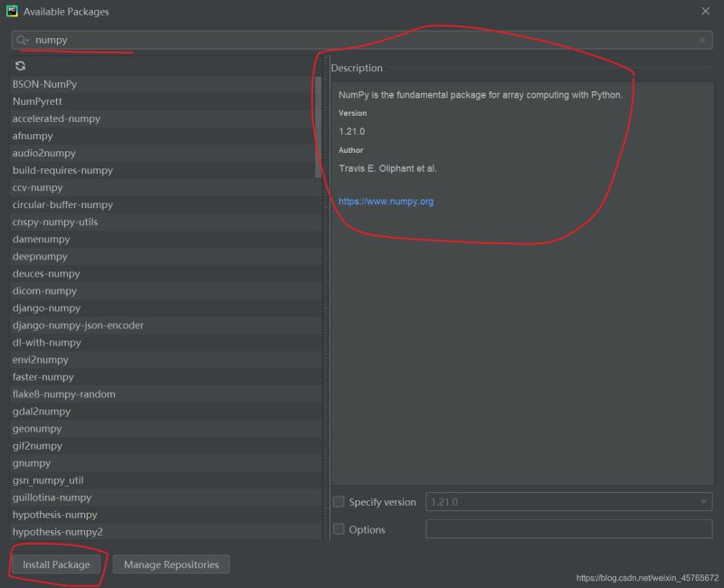Viewport: 724px width, 588px height.
Task: Open the https://www.numpy.org link
Action: point(386,202)
